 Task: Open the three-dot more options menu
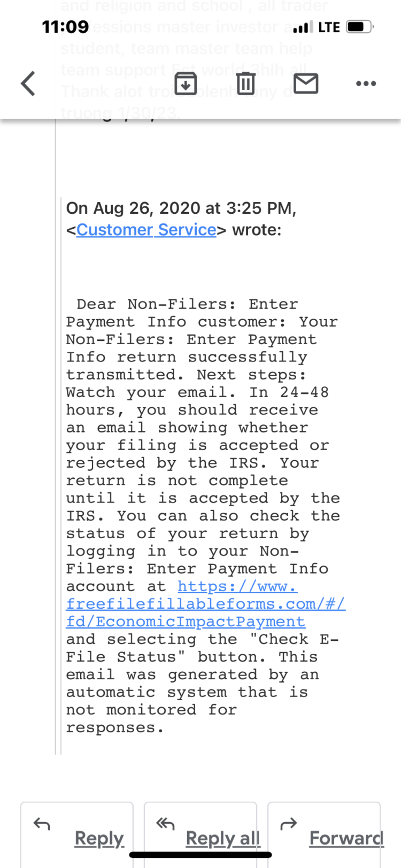point(366,84)
